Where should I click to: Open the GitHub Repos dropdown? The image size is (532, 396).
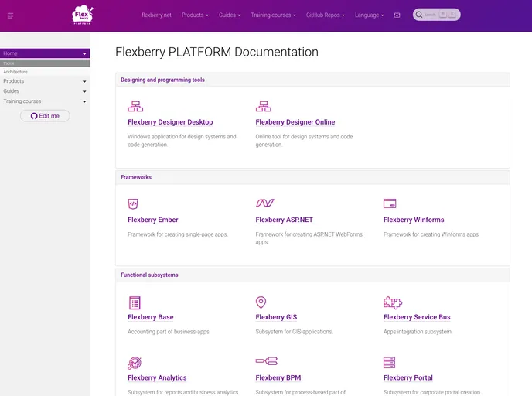click(326, 15)
